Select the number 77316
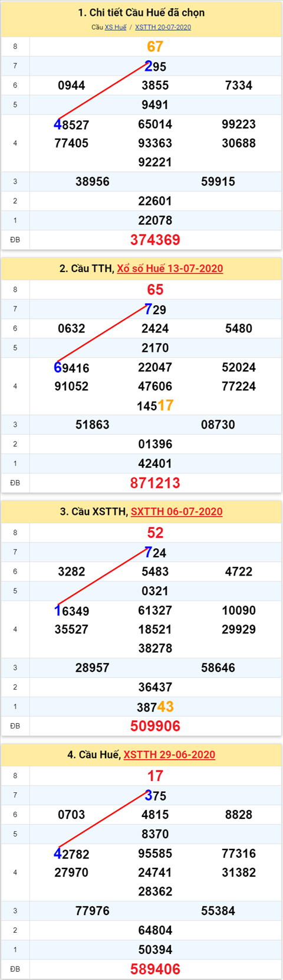The image size is (283, 980). [239, 854]
